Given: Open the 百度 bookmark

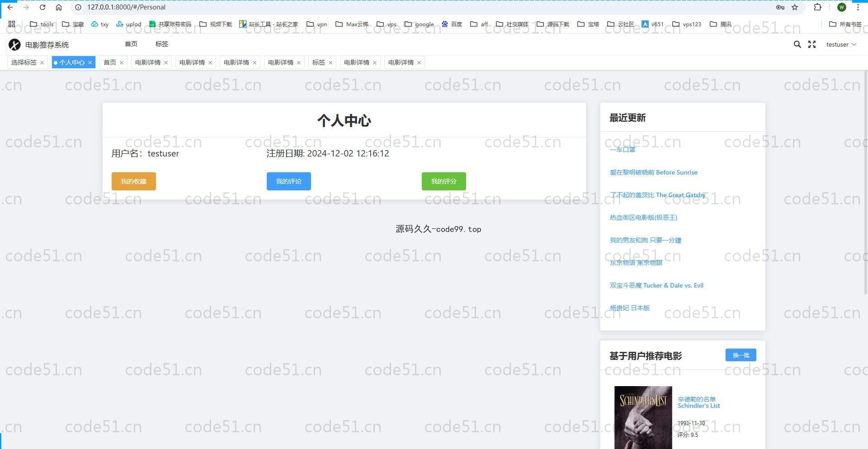Looking at the screenshot, I should 452,24.
